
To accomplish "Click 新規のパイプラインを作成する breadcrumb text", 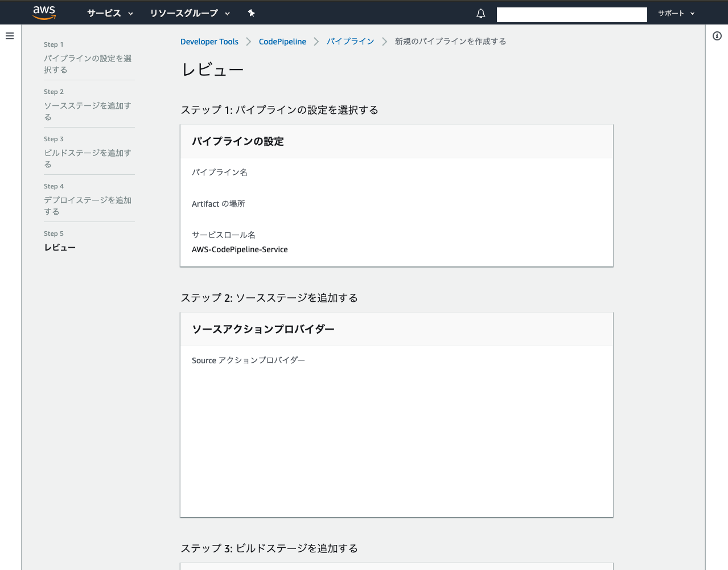I will [x=450, y=41].
